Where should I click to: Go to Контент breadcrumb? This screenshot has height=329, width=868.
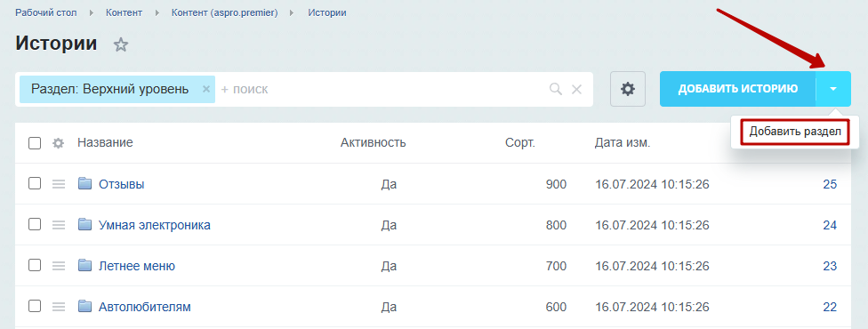coord(124,12)
